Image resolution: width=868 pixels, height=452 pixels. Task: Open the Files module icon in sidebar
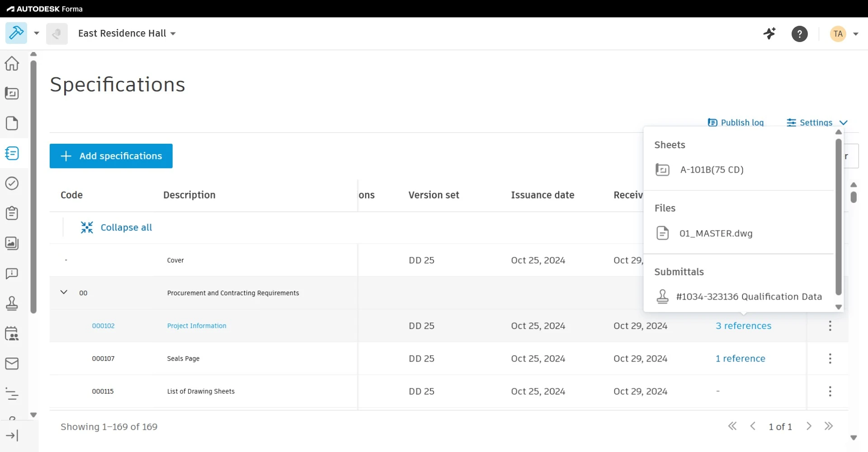[x=12, y=123]
